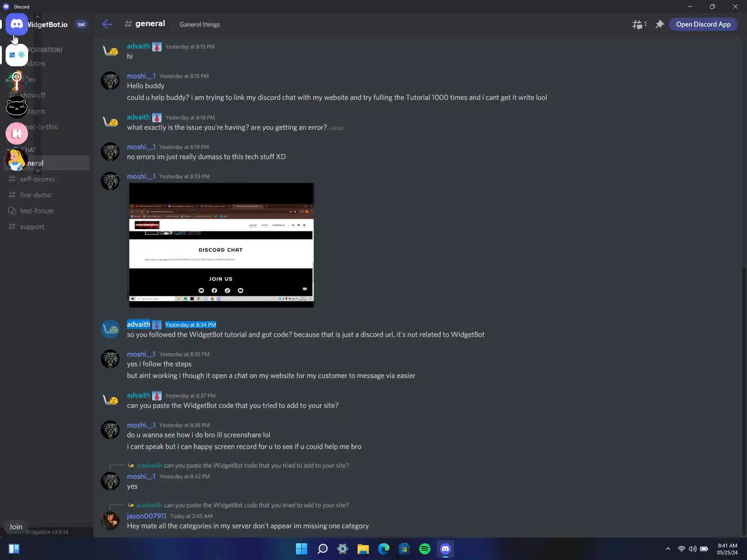Click advaith username on 'hi' message
This screenshot has width=747, height=560.
pyautogui.click(x=138, y=46)
